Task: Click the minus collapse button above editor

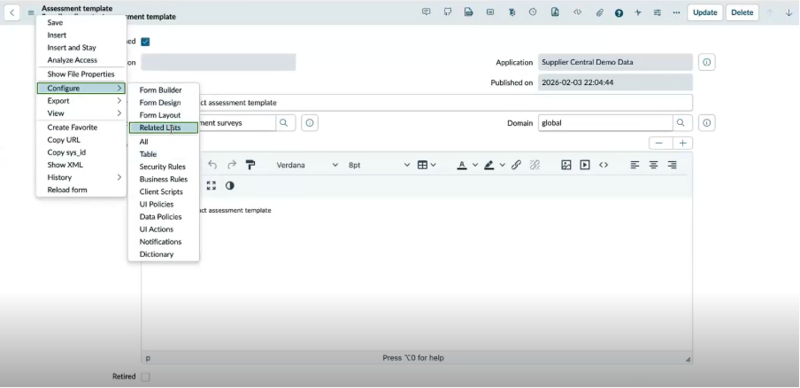Action: coord(660,143)
